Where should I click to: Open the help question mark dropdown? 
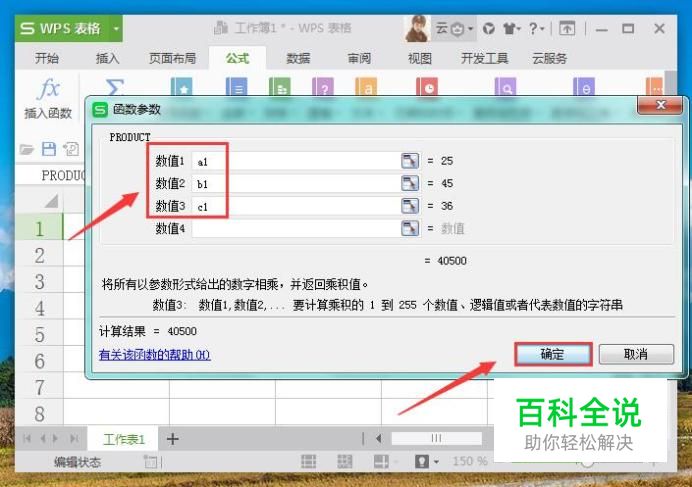[536, 29]
